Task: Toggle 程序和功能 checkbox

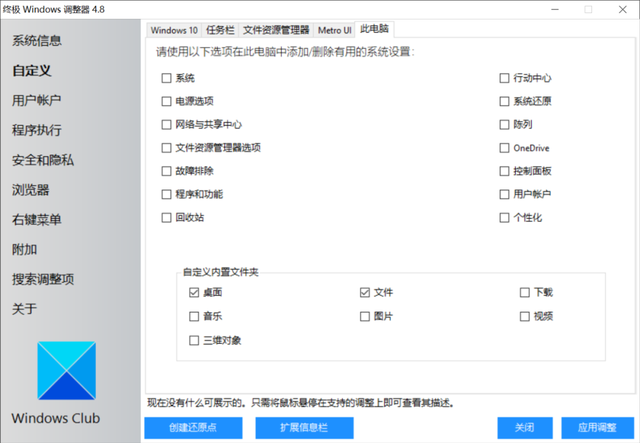Action: 166,194
